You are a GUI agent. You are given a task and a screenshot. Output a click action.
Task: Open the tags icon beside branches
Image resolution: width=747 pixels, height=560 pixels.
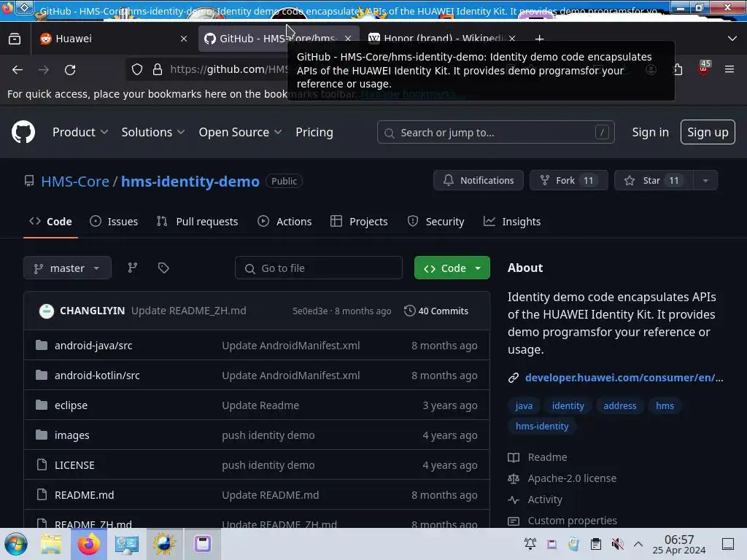[x=163, y=268]
